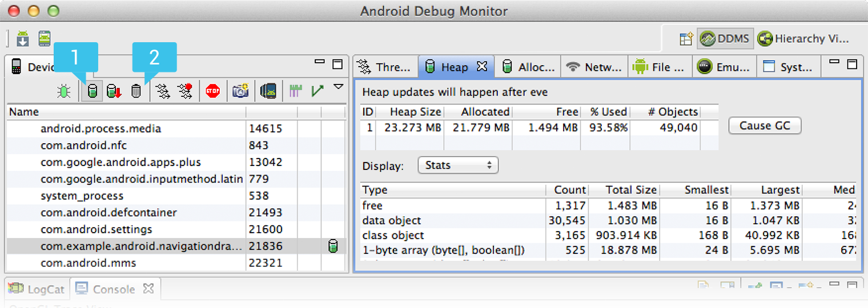Open the Android SDK Manager icon
Viewport: 868px width, 308px height.
pyautogui.click(x=23, y=39)
